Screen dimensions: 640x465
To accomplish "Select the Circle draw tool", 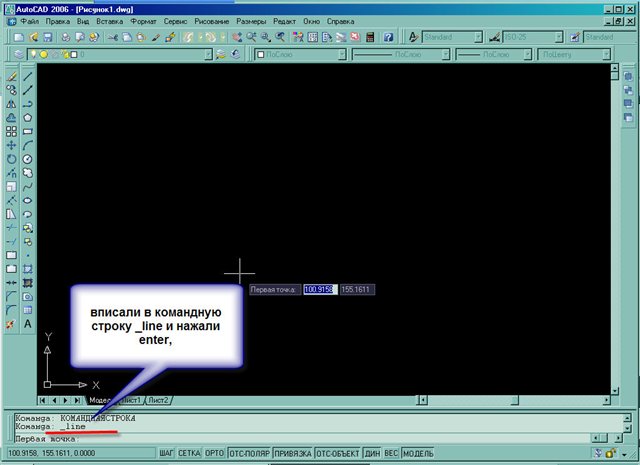I will tap(28, 158).
